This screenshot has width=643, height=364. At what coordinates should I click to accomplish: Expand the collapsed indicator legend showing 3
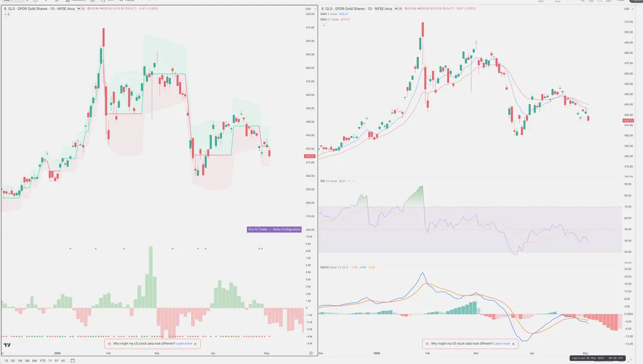[7, 14]
